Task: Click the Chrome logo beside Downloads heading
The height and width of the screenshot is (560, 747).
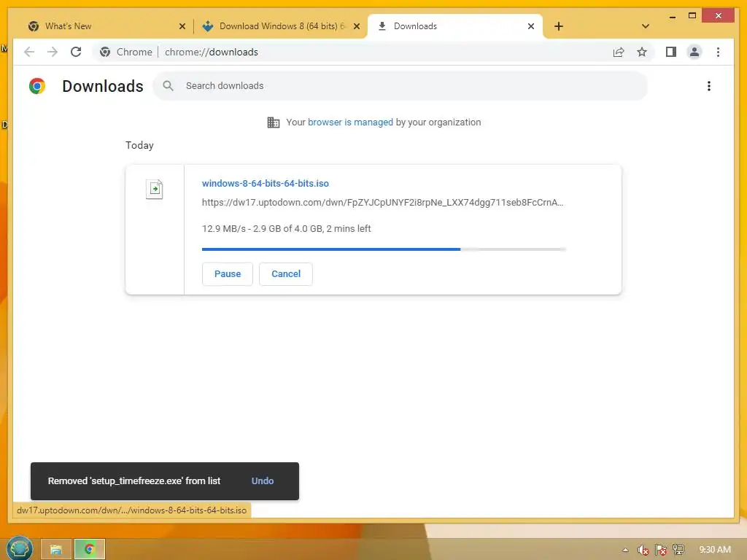Action: point(37,86)
